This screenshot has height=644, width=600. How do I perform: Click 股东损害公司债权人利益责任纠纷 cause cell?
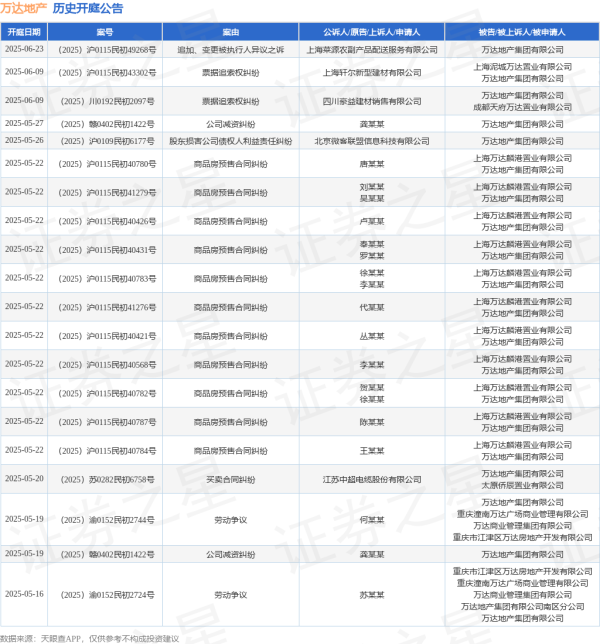coord(230,141)
